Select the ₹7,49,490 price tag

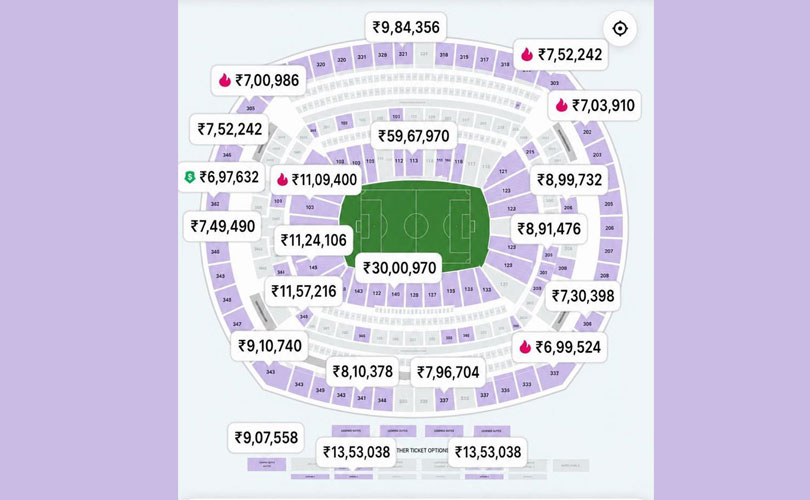point(223,226)
